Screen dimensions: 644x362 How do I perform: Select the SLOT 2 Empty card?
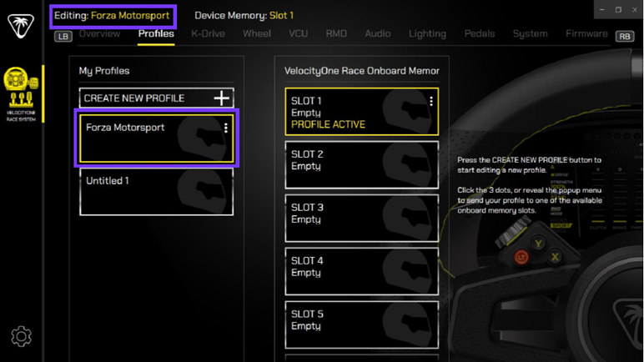tap(361, 165)
